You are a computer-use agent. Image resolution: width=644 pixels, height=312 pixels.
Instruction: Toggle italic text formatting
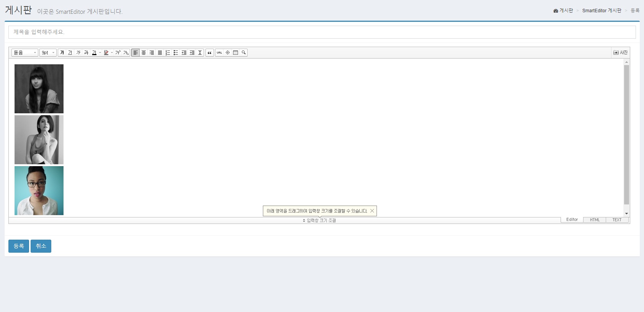tap(78, 52)
